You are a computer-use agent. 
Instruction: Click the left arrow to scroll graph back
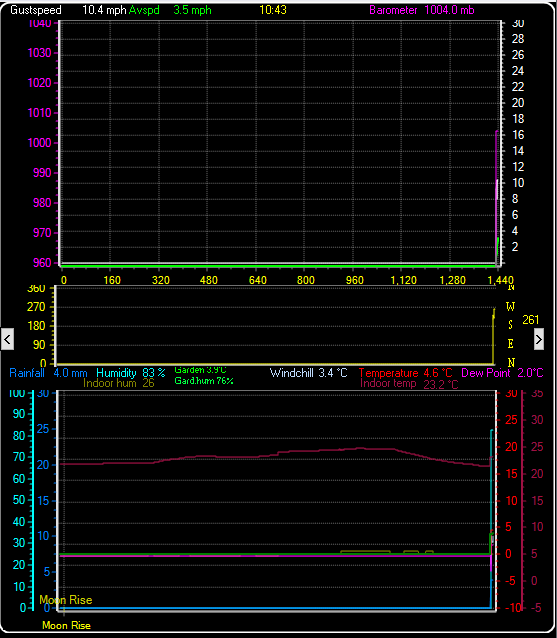pos(7,339)
